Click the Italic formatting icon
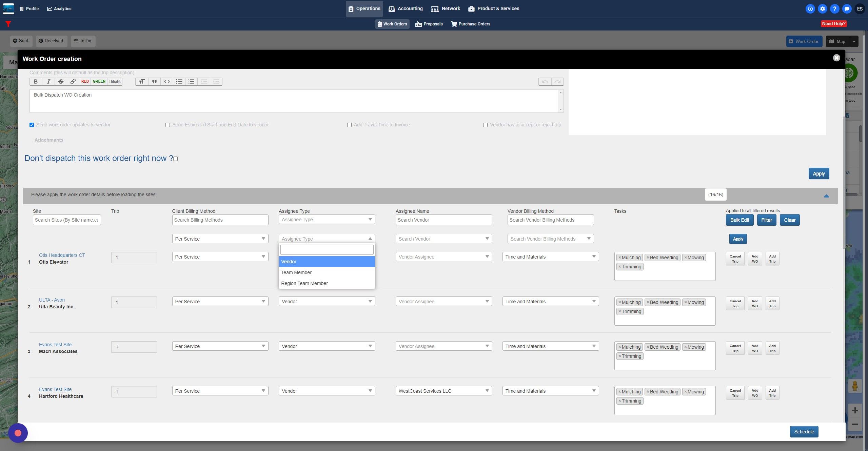The height and width of the screenshot is (451, 868). coord(48,81)
